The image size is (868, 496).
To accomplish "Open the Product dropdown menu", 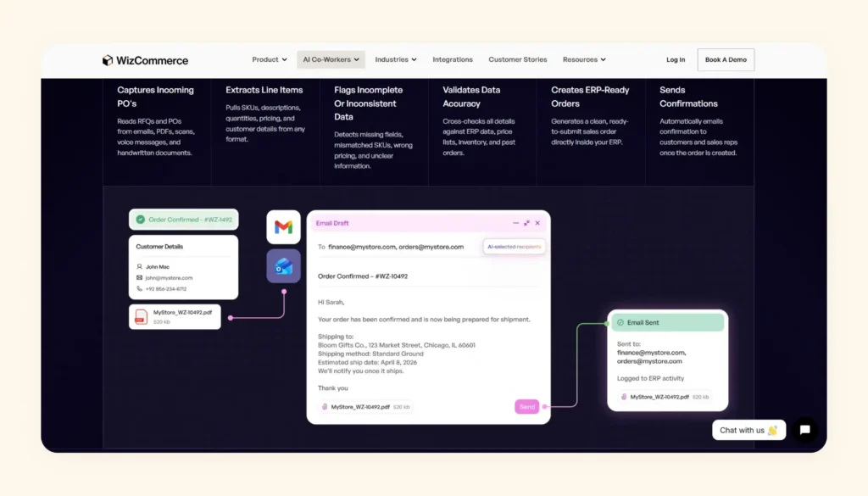I will coord(270,60).
